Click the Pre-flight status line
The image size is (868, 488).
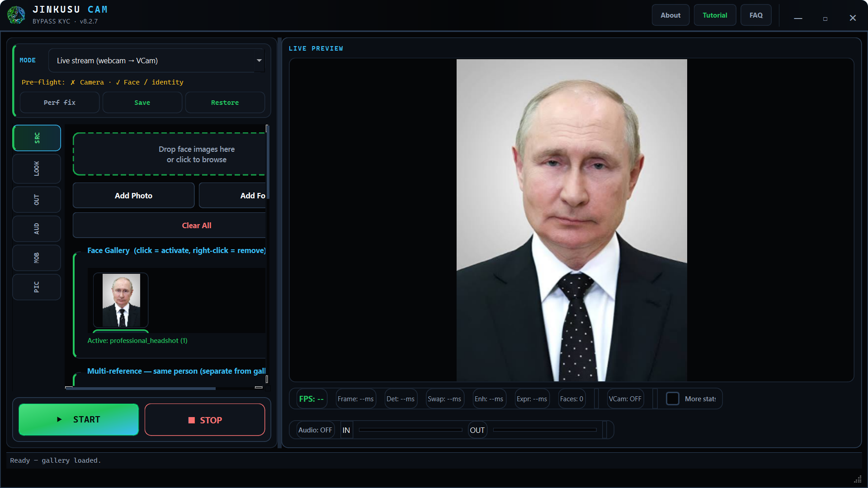(x=103, y=82)
